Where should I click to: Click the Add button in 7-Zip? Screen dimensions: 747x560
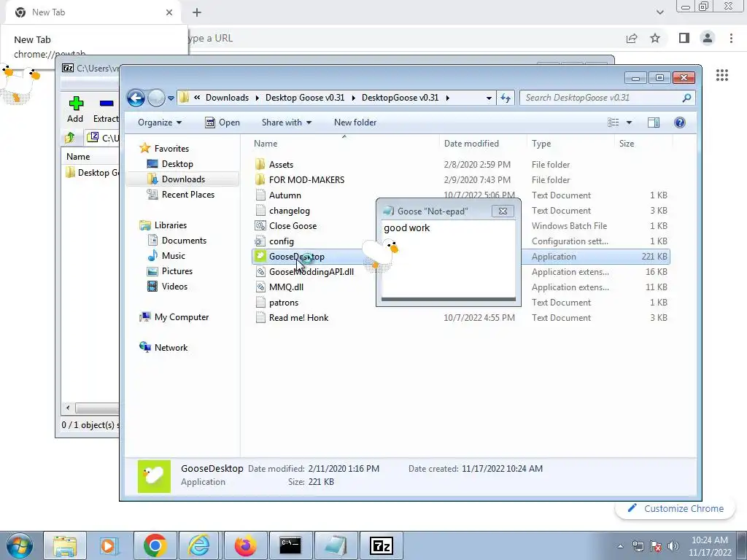click(75, 109)
